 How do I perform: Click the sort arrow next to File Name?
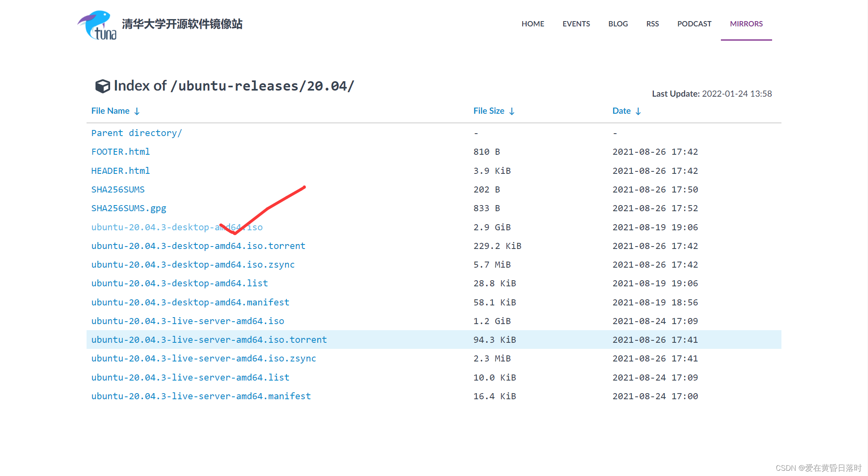[x=137, y=111]
